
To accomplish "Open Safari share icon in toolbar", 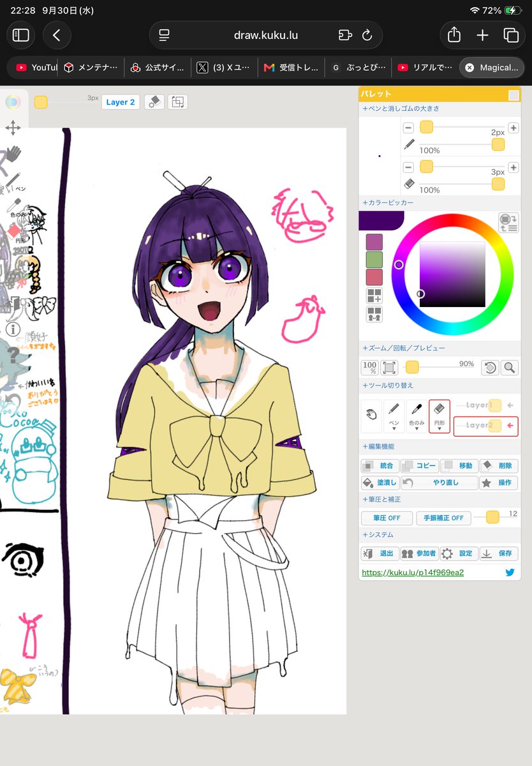I will (454, 35).
